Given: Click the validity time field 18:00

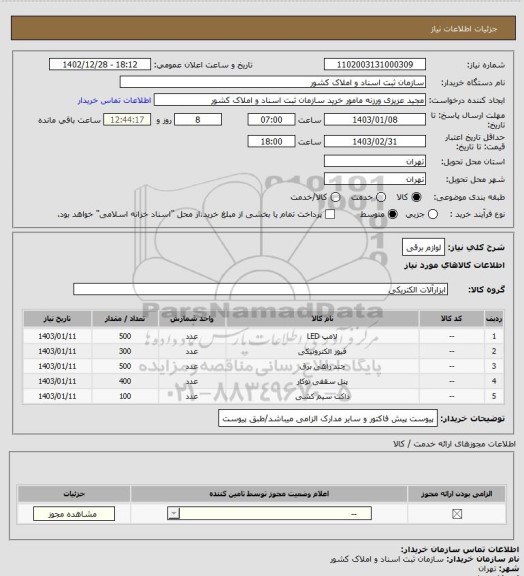Looking at the screenshot, I should (271, 141).
